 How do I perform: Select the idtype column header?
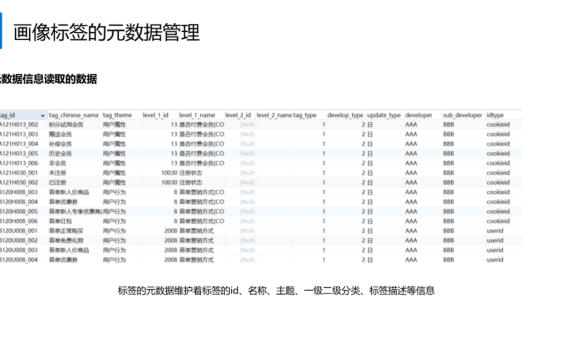click(495, 115)
